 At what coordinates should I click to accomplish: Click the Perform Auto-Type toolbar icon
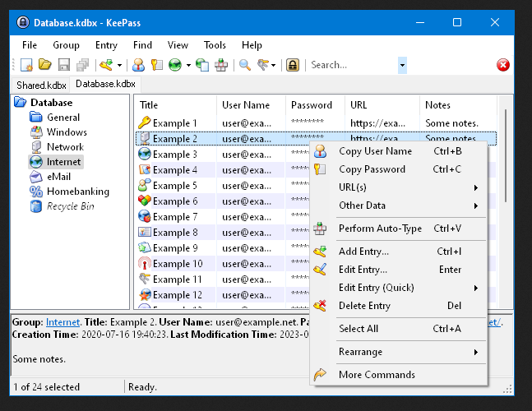(221, 65)
